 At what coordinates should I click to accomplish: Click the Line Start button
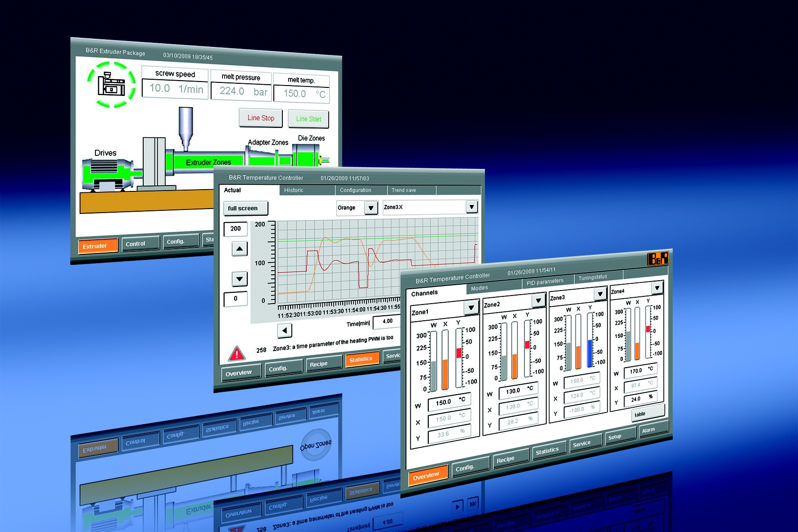(x=308, y=119)
